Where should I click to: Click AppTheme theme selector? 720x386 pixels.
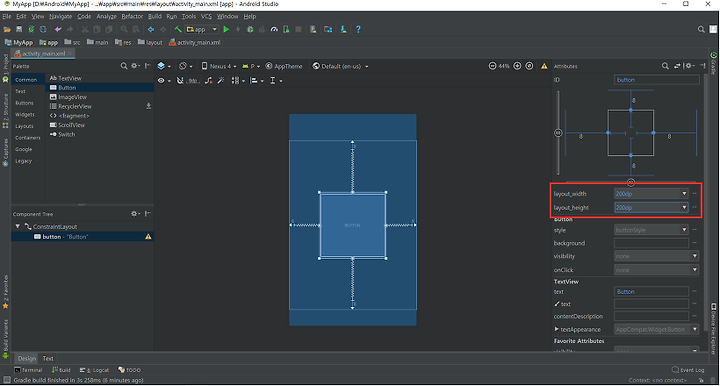(284, 66)
